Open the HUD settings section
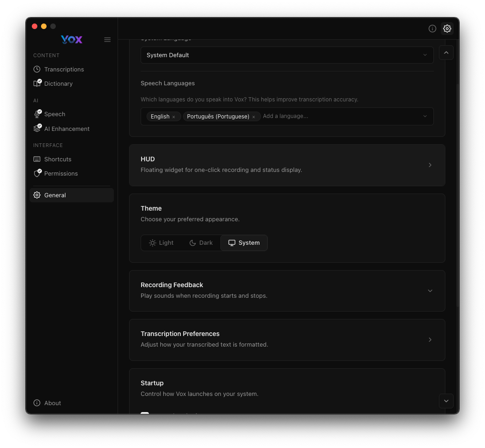This screenshot has width=485, height=448. tap(287, 165)
